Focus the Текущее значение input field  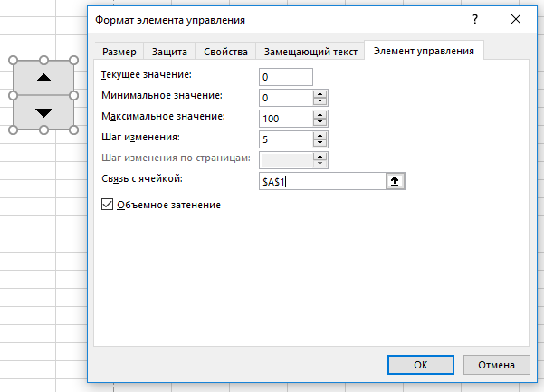coord(286,77)
